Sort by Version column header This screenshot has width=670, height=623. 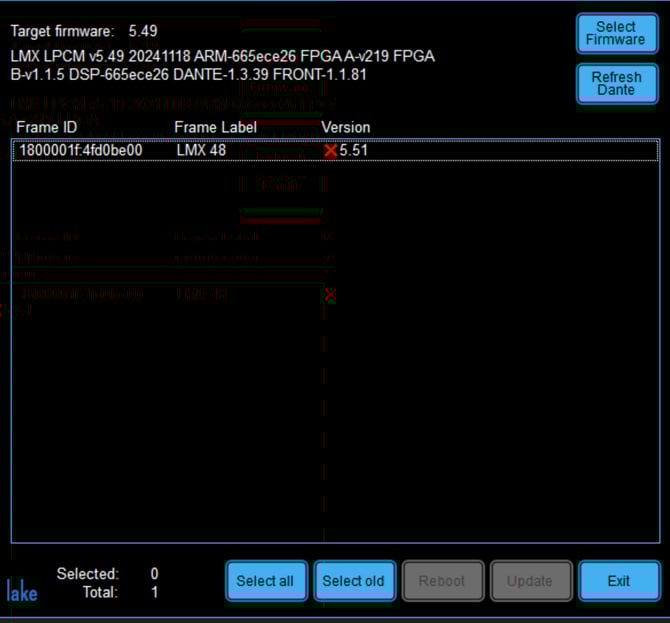point(346,127)
